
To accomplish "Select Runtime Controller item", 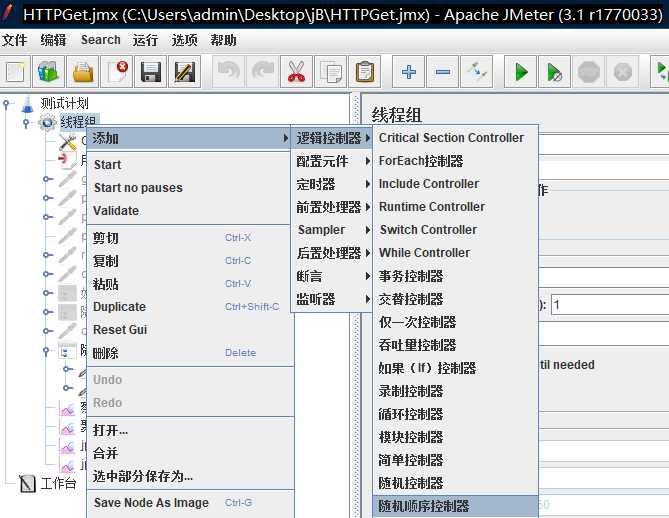I will point(455,207).
